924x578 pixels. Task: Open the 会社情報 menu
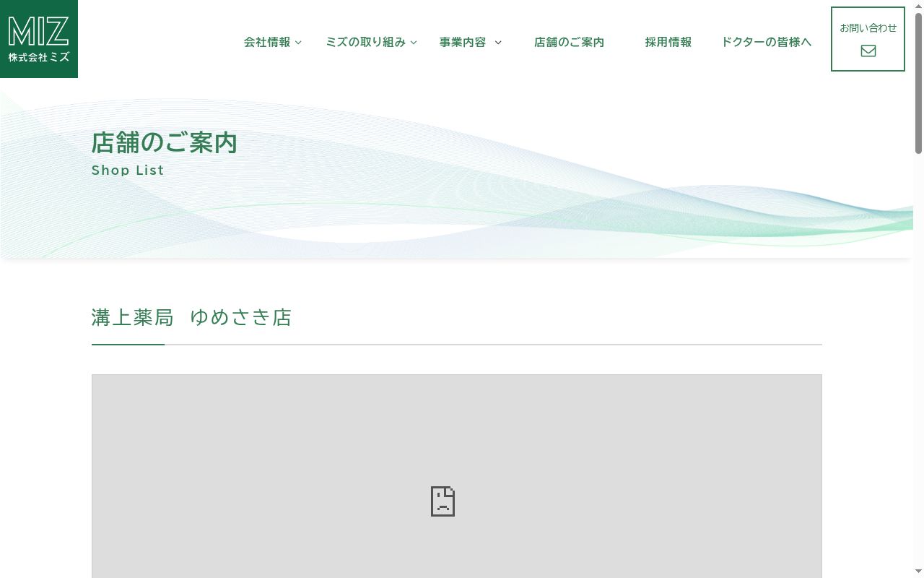pos(267,42)
